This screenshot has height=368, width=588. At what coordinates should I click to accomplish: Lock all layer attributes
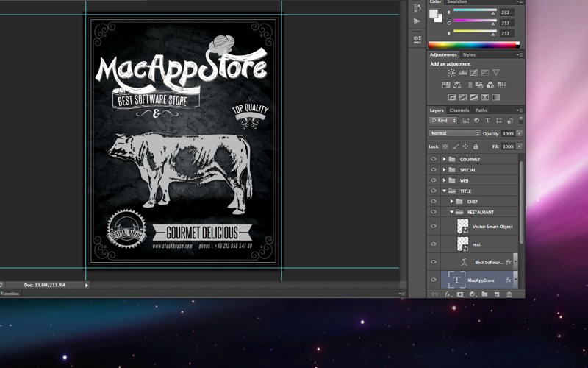click(476, 146)
